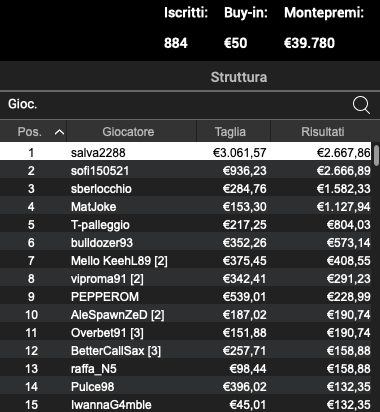Select the IwannaG4mble row

coord(186,404)
